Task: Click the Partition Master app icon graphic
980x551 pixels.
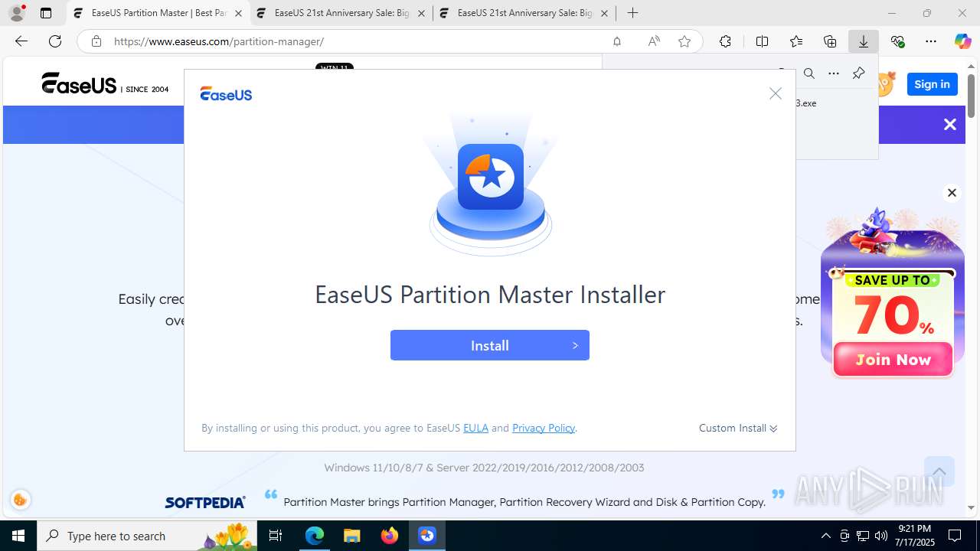Action: pyautogui.click(x=491, y=177)
